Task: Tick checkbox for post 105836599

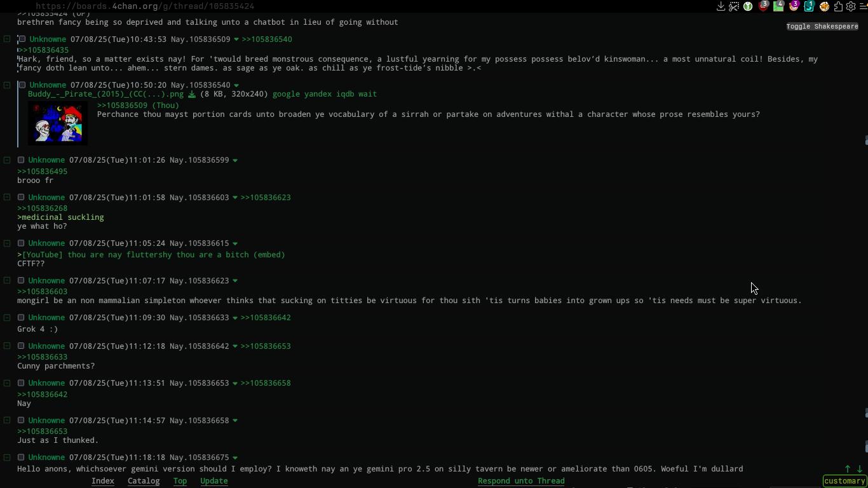Action: pos(21,160)
